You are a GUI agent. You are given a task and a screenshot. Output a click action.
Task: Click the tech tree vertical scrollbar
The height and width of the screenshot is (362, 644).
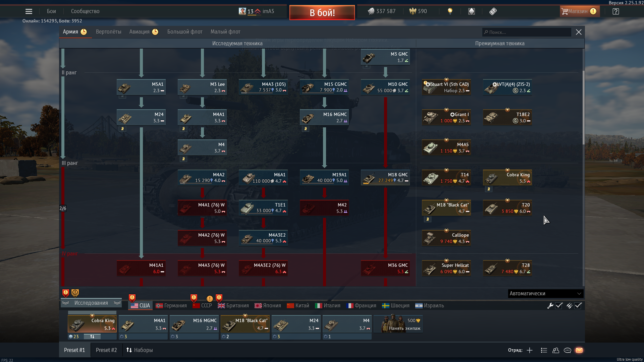583,107
